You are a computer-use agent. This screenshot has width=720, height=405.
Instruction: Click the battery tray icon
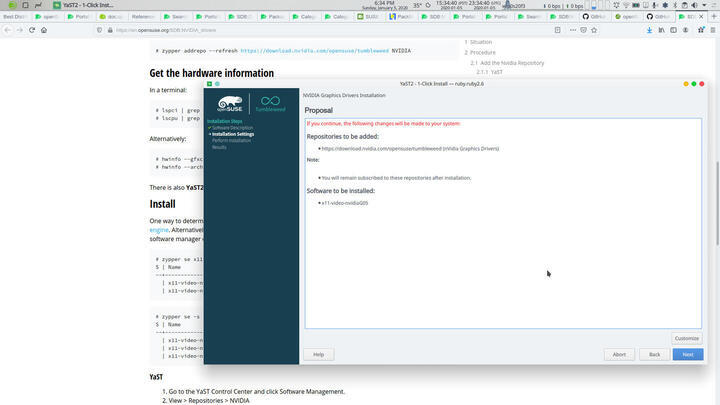click(636, 5)
